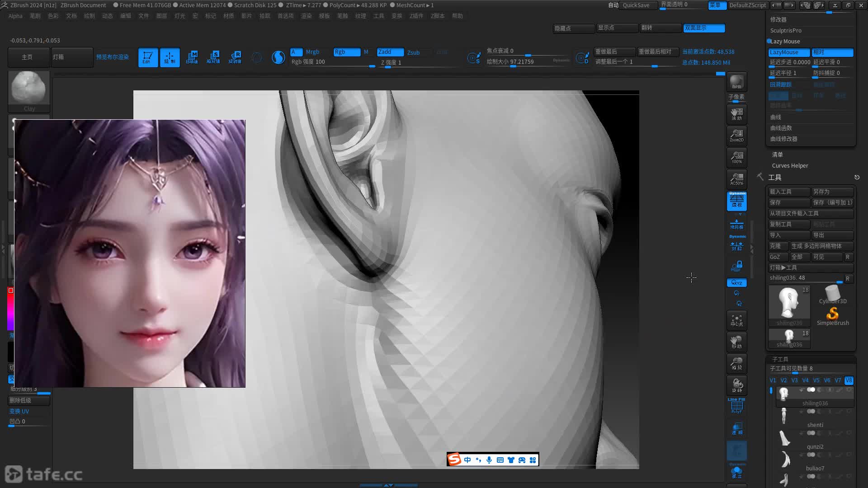Screen dimensions: 868x488
Task: Toggle XYZ rotation mode
Action: pyautogui.click(x=736, y=283)
